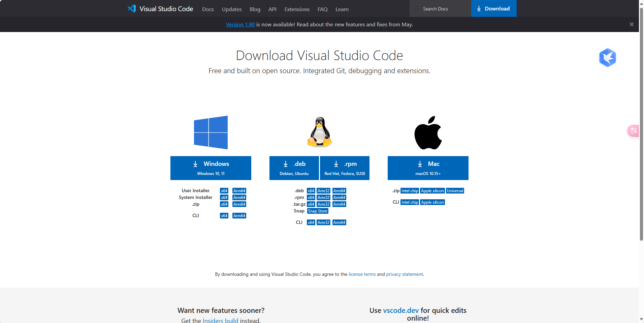This screenshot has width=644, height=323.
Task: Click the Visual Studio Code logo icon
Action: pyautogui.click(x=132, y=8)
